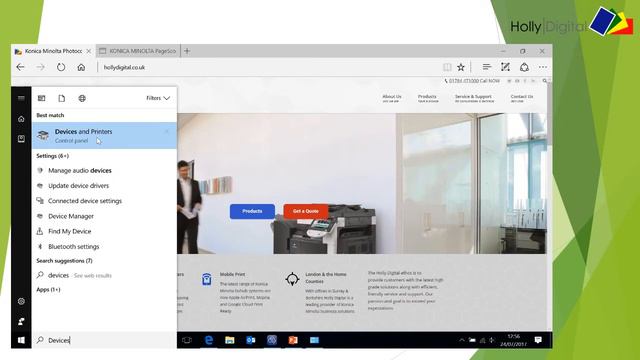The width and height of the screenshot is (640, 360).
Task: Open Task View on the taskbar
Action: pos(187,340)
